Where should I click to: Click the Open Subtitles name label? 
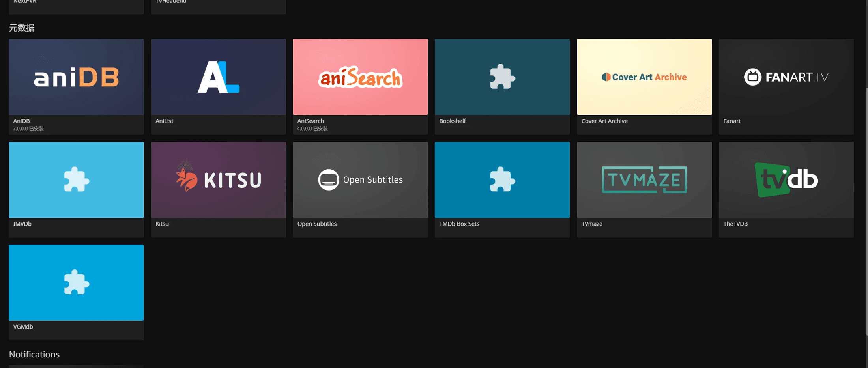pos(317,224)
